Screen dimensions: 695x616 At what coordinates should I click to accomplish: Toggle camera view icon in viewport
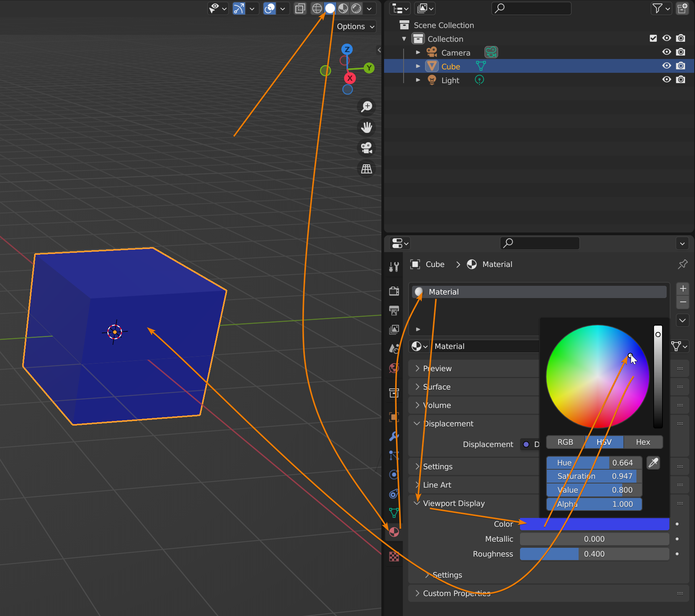[x=366, y=148]
